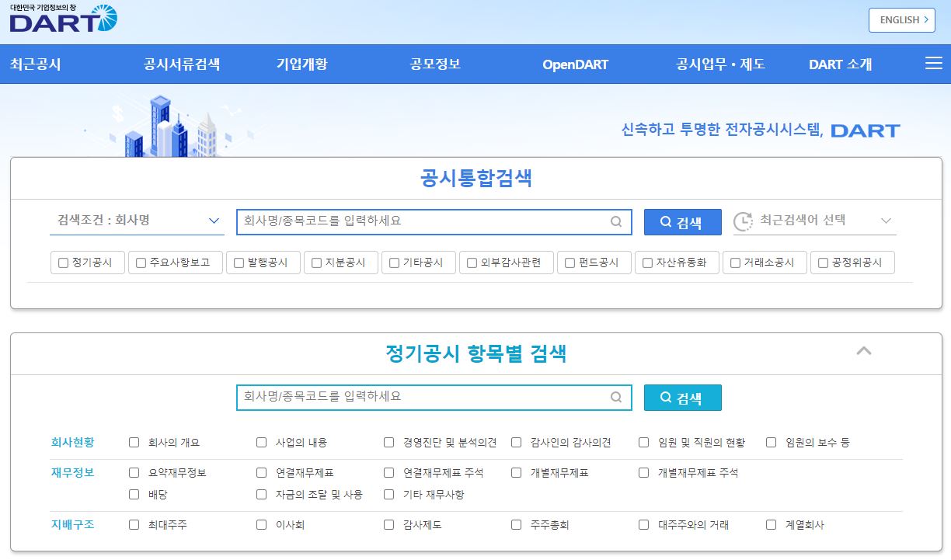This screenshot has height=560, width=951.
Task: Collapse the 정기공시 항목별 검색 section
Action: (x=864, y=351)
